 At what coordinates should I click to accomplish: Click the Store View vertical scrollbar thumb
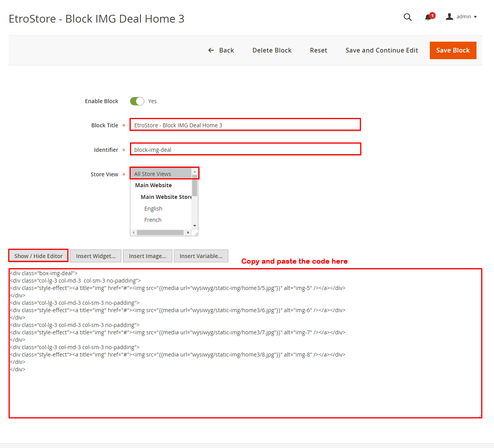(x=194, y=185)
